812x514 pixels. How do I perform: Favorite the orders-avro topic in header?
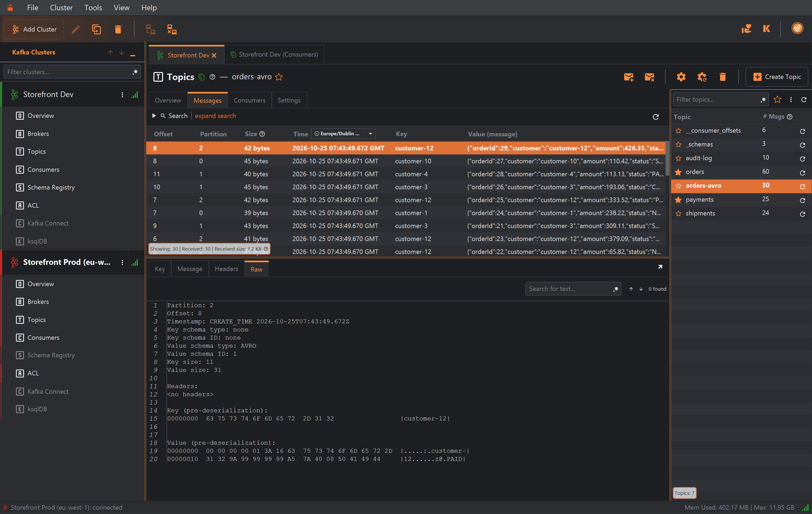click(x=278, y=77)
